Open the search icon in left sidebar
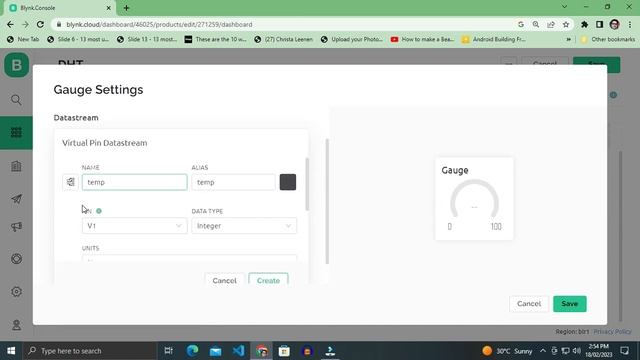The height and width of the screenshot is (360, 640). [x=16, y=100]
